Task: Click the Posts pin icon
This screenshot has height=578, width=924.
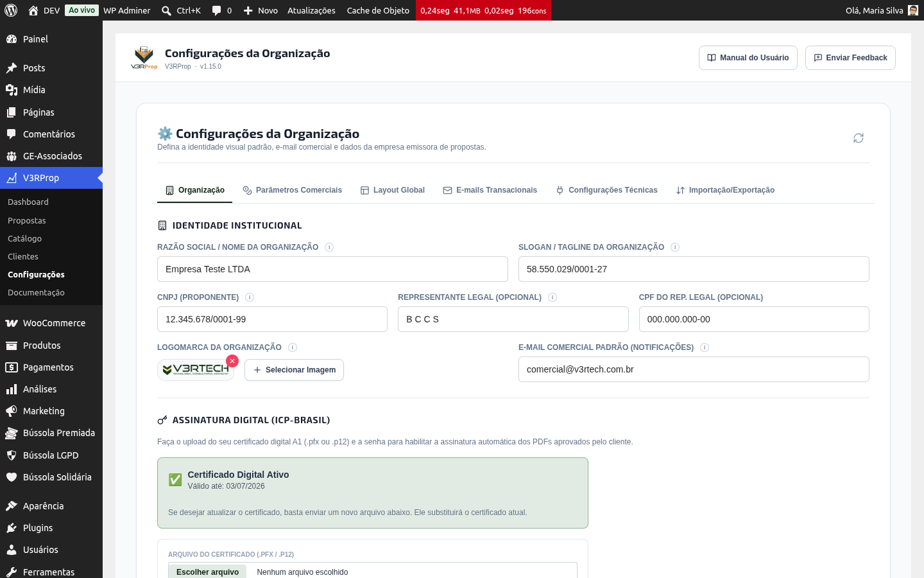Action: (x=12, y=68)
